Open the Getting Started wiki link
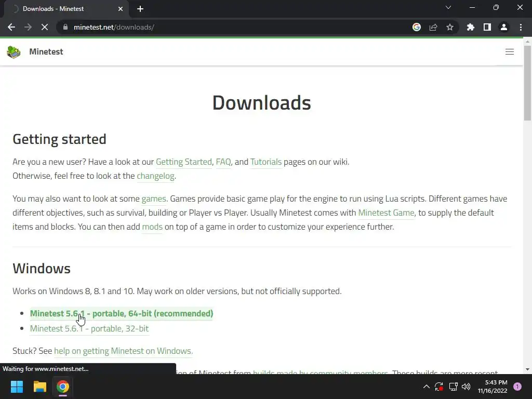This screenshot has width=532, height=399. pos(183,162)
